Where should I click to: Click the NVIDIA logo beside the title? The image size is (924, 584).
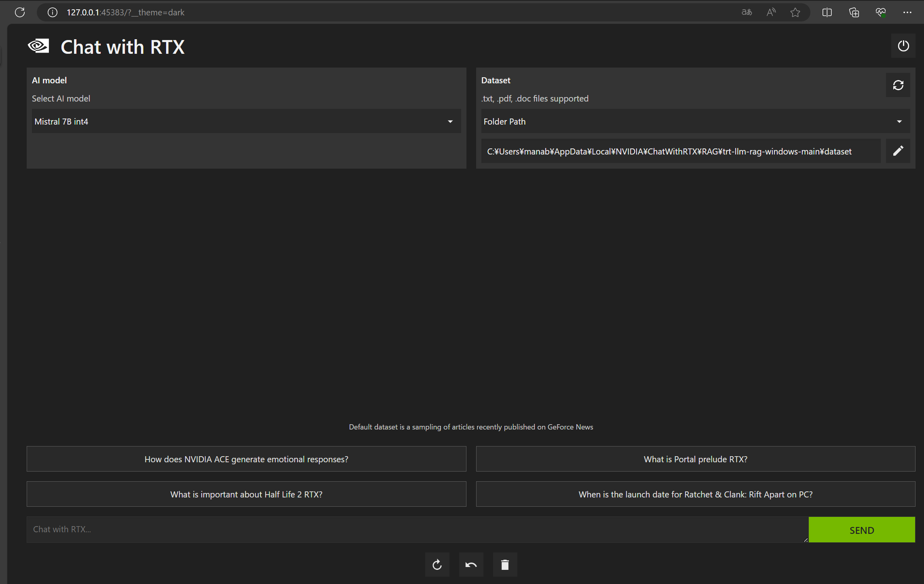(x=38, y=46)
